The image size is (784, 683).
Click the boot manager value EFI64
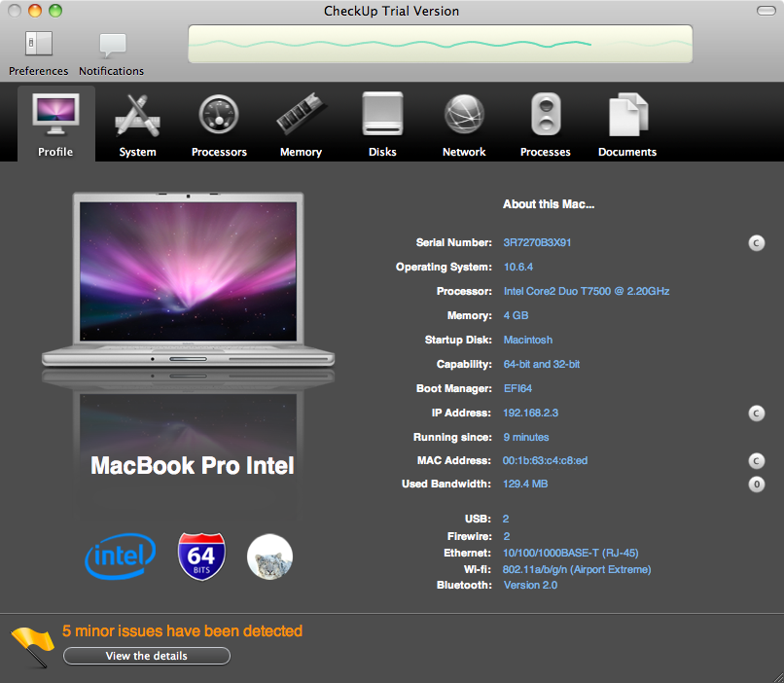(517, 388)
